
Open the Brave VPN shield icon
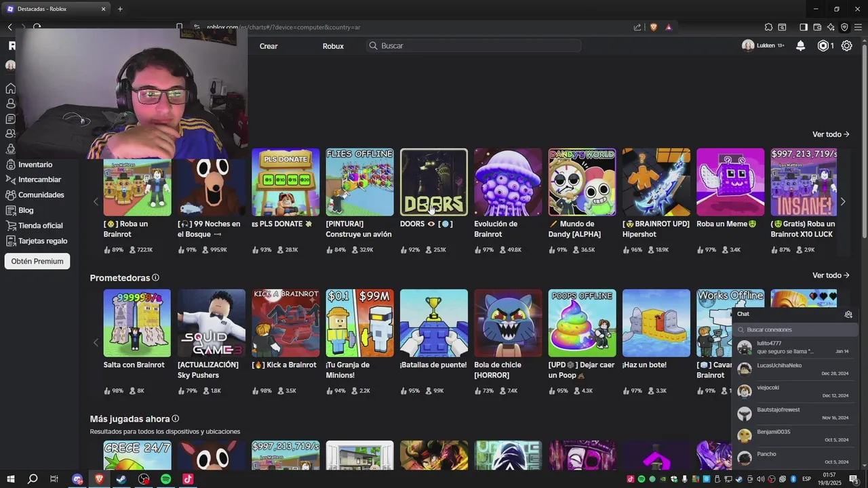pyautogui.click(x=844, y=27)
